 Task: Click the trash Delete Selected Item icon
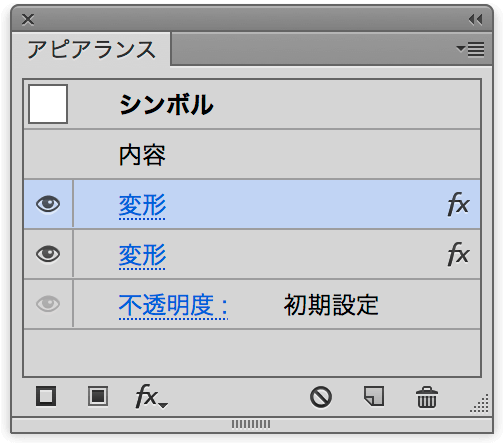pyautogui.click(x=427, y=397)
